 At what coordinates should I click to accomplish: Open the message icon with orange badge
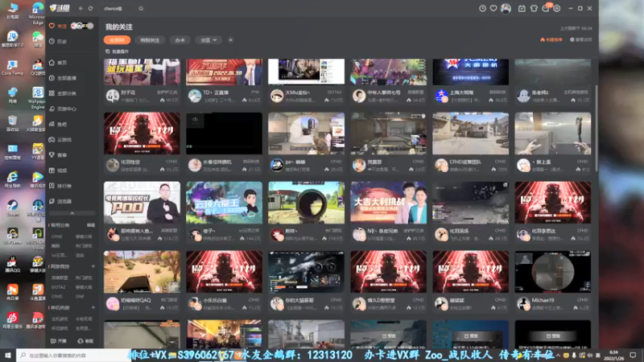[x=546, y=8]
